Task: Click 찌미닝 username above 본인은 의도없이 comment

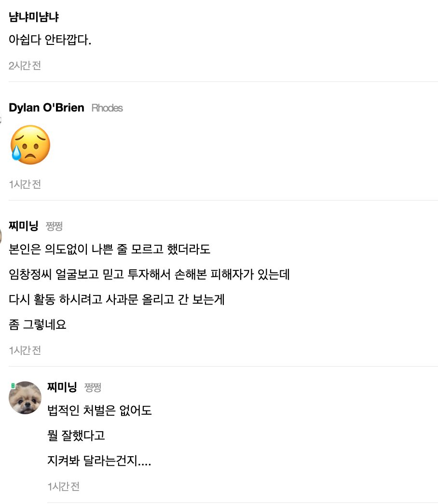Action: (24, 225)
